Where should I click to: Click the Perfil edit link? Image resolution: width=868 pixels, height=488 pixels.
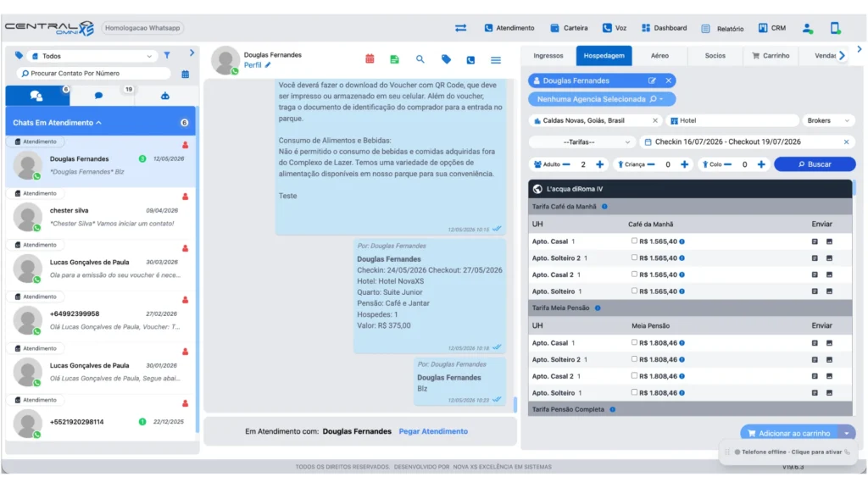pos(258,64)
